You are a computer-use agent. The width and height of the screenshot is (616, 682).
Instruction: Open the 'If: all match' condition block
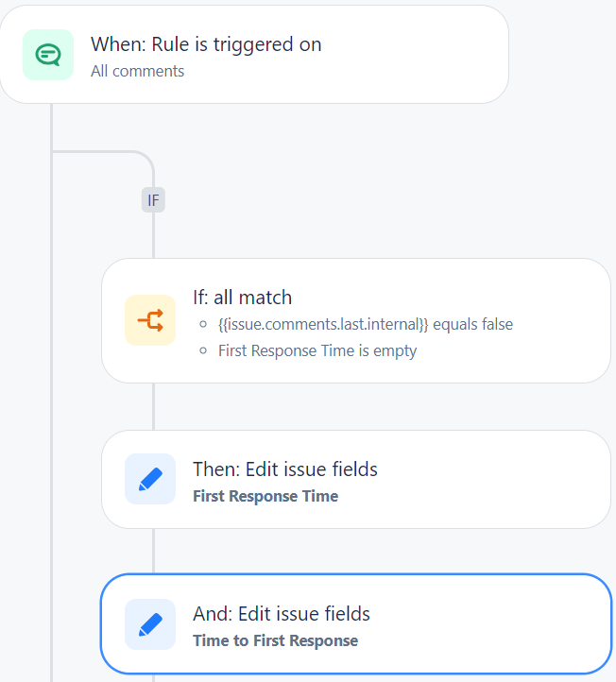(x=356, y=320)
